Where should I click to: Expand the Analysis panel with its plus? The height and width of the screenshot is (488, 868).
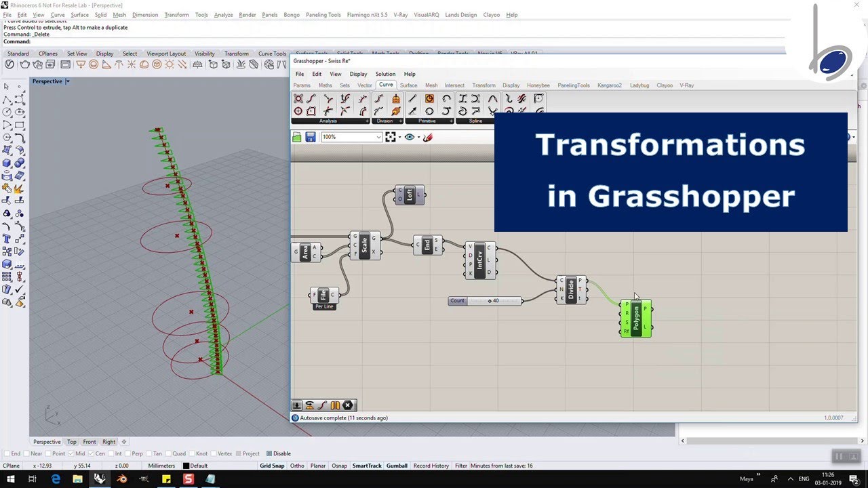tap(367, 121)
